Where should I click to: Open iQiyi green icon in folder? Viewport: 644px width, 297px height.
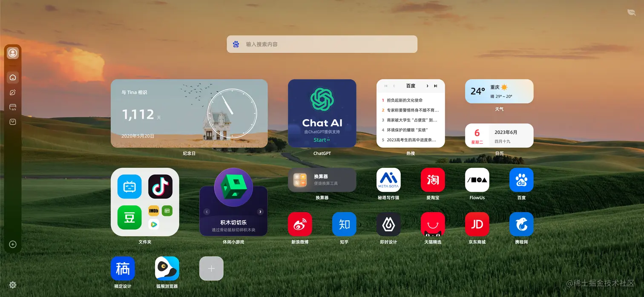tap(167, 210)
